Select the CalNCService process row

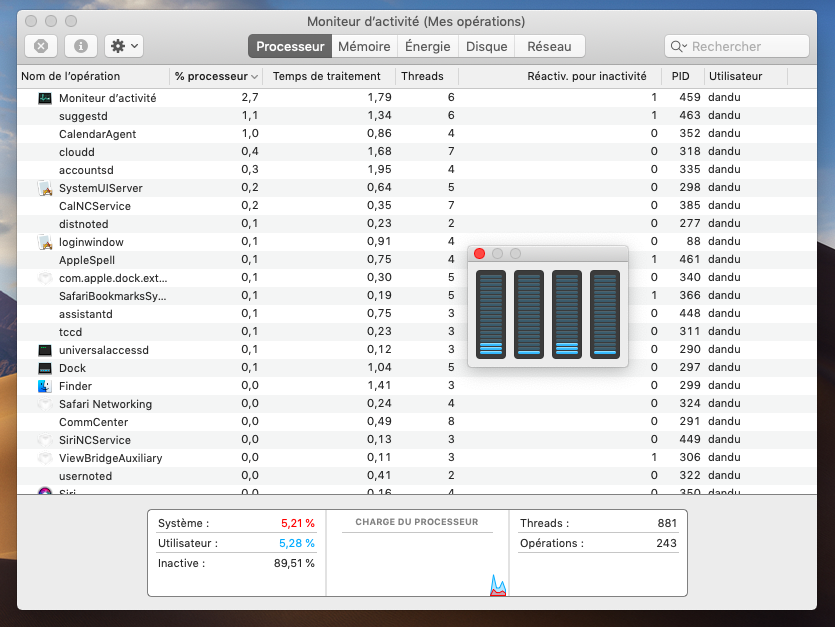click(x=416, y=206)
